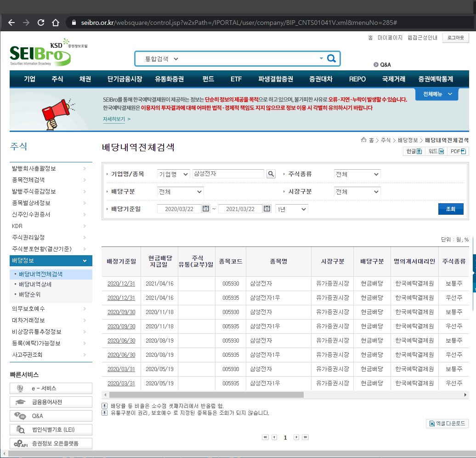Viewport: 476px width, 458px height.
Task: Reload the page with the refresh icon
Action: (x=41, y=23)
